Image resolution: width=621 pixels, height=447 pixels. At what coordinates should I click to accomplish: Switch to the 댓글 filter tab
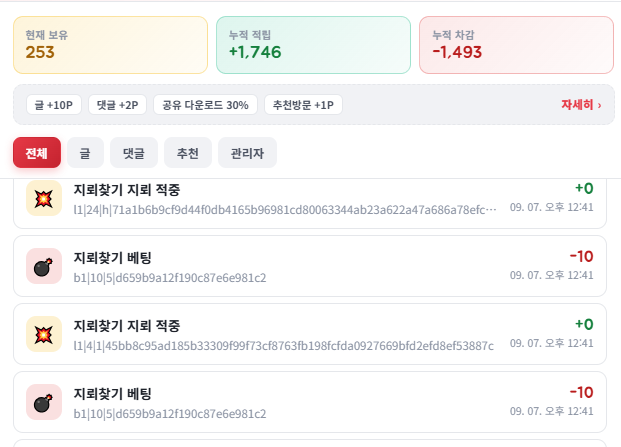tap(134, 153)
